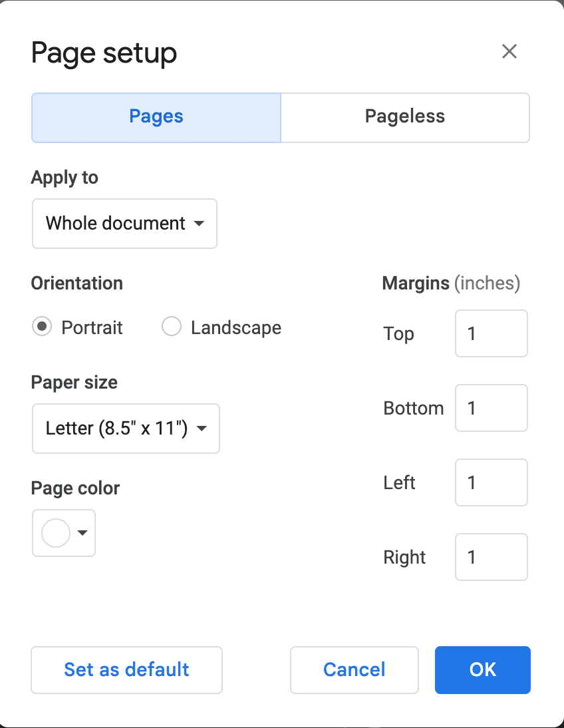Click the Apply to dropdown arrow
The width and height of the screenshot is (564, 728).
pyautogui.click(x=199, y=224)
